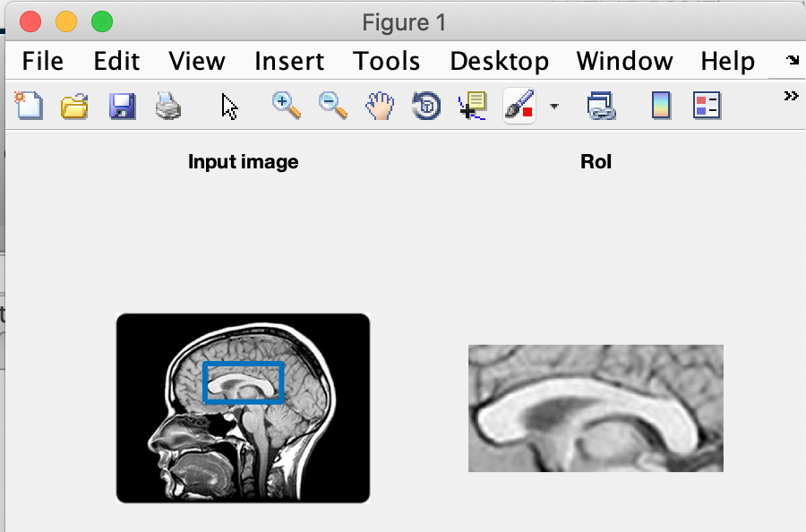Image resolution: width=806 pixels, height=532 pixels.
Task: Insert Colorbar using the gradient icon
Action: pos(661,106)
